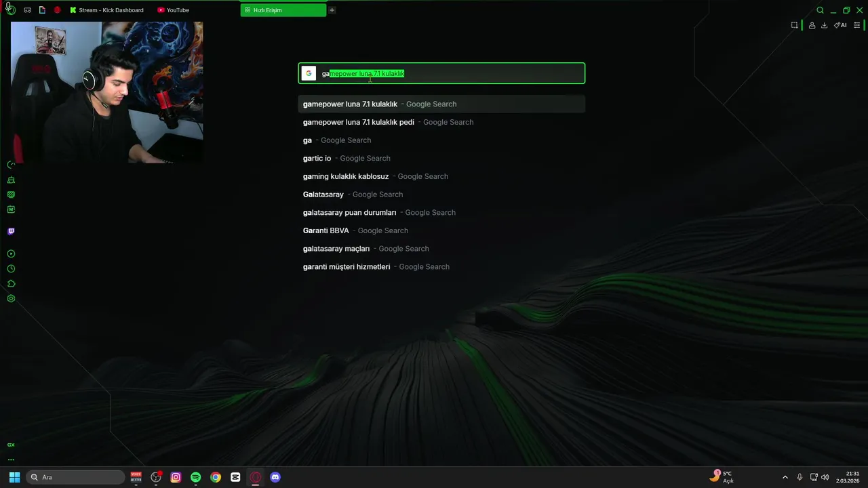Open the tab search magnifier icon
The width and height of the screenshot is (868, 488).
click(820, 10)
